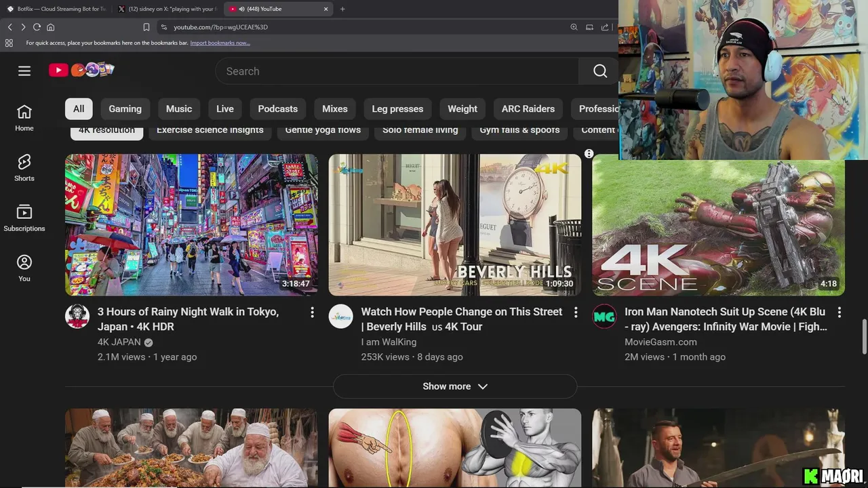The width and height of the screenshot is (868, 488).
Task: Reload the page
Action: [x=37, y=27]
